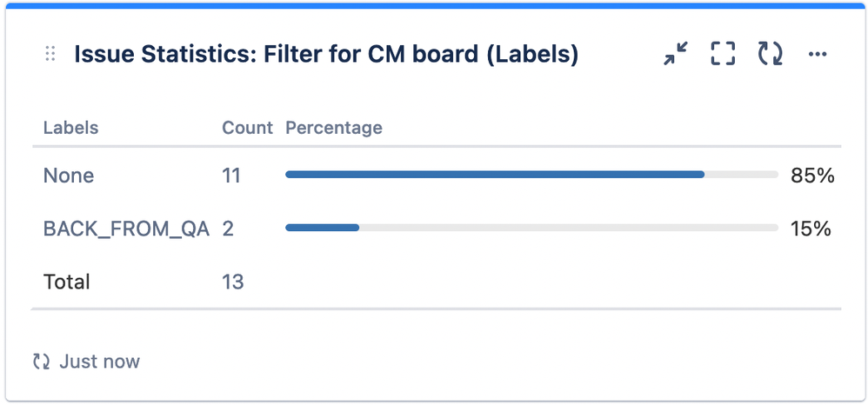868x405 pixels.
Task: Click the small refresh icon beside Just now
Action: (x=41, y=362)
